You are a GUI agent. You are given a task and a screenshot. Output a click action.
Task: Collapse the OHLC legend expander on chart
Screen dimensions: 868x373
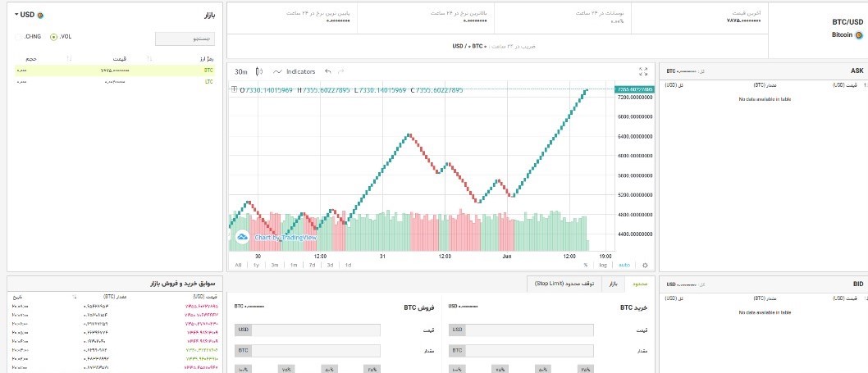pos(234,89)
